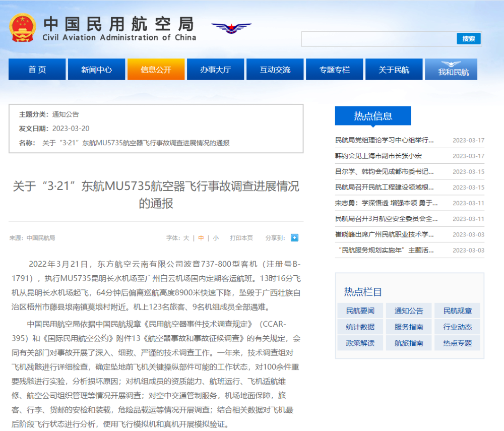Click the CAAC winged star emblem
The image size is (504, 431).
(231, 28)
